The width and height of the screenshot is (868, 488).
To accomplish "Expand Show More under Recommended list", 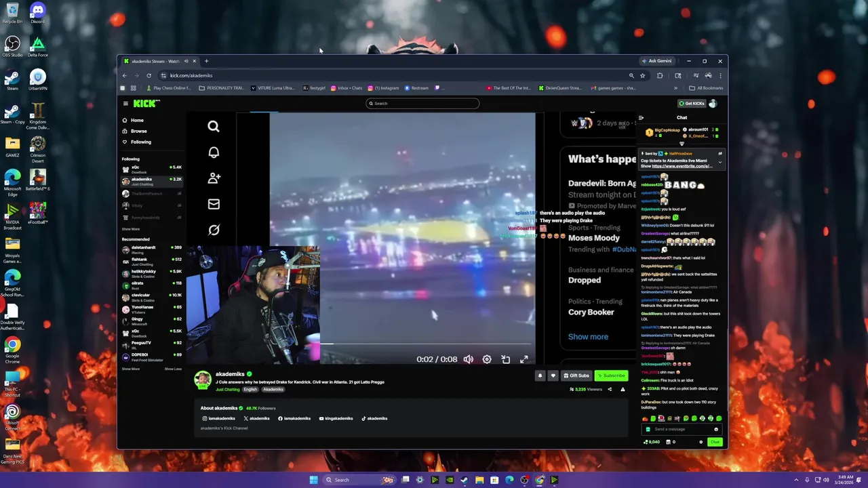I will (130, 369).
